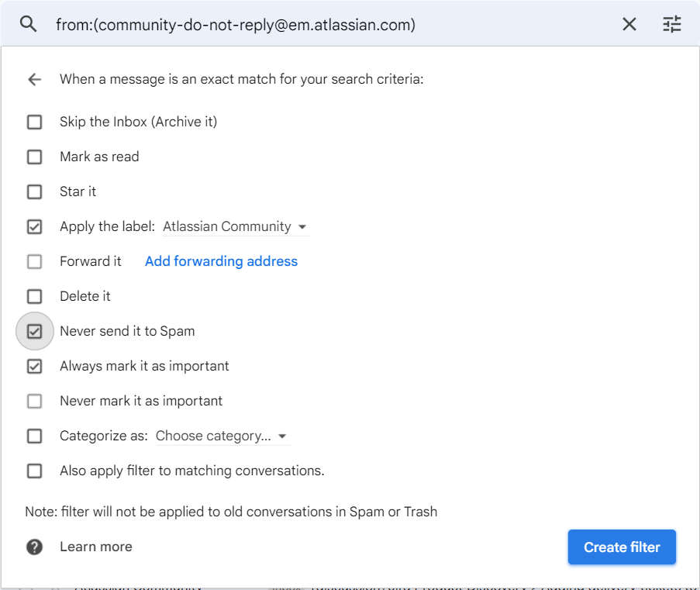Go back using the left arrow
The width and height of the screenshot is (700, 590).
34,79
